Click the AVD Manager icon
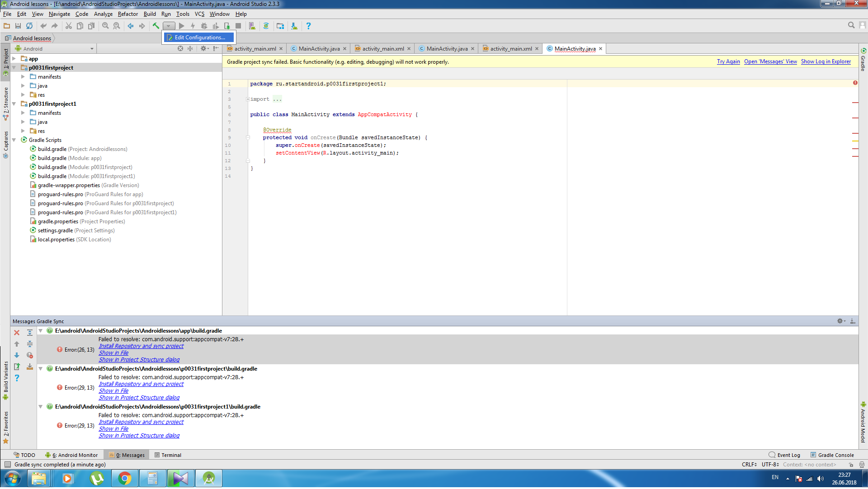 pos(252,26)
